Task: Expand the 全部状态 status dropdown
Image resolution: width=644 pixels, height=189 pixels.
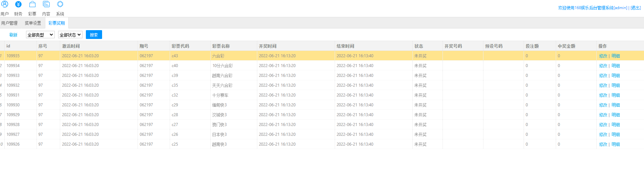Action: (x=70, y=35)
